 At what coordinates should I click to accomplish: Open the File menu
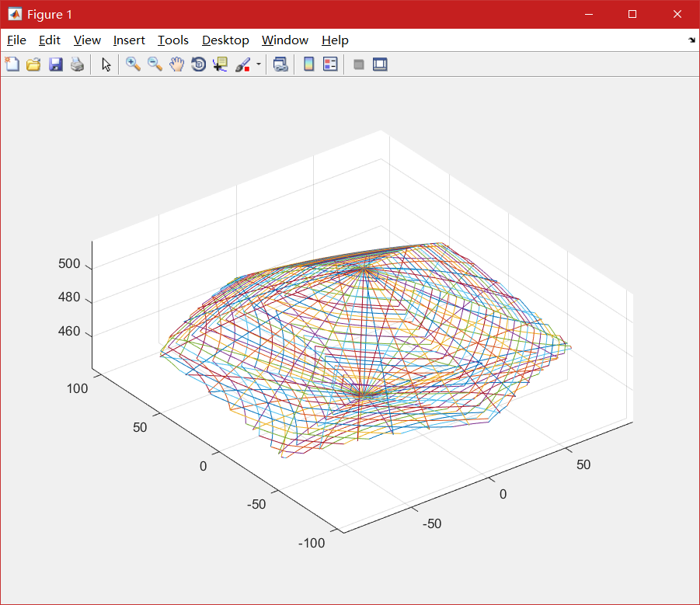[x=16, y=40]
